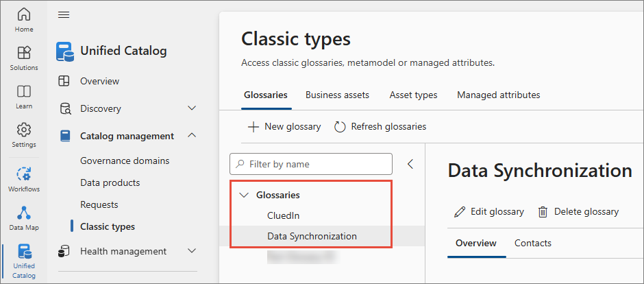Screen dimensions: 644x284
Task: Open the Settings gear icon
Action: click(24, 130)
